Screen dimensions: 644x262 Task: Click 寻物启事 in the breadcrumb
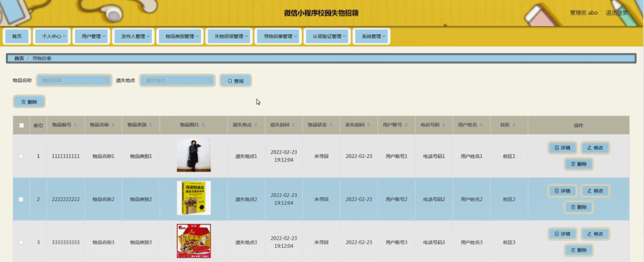tap(42, 58)
